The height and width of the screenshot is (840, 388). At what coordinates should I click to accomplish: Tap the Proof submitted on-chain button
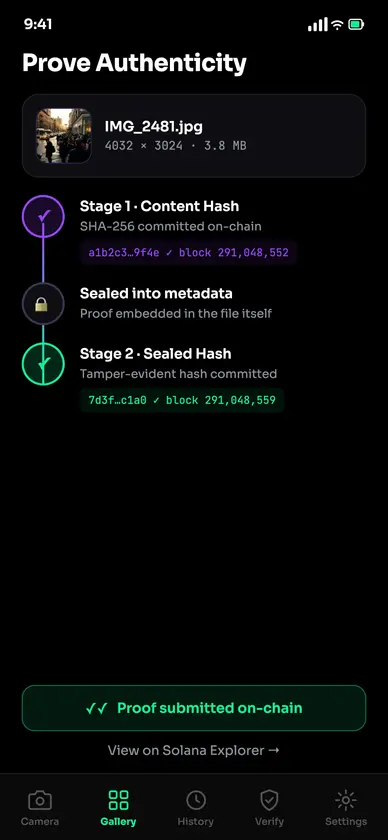click(194, 708)
